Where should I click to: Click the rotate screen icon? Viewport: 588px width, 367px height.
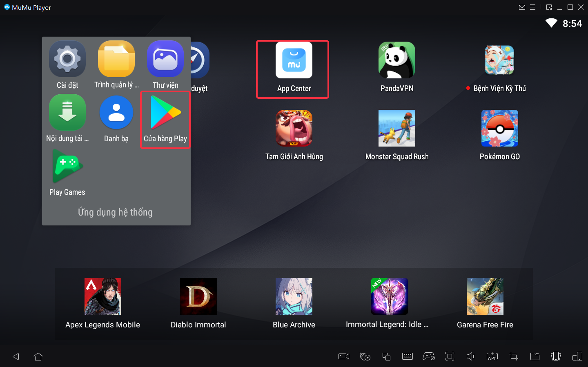556,356
